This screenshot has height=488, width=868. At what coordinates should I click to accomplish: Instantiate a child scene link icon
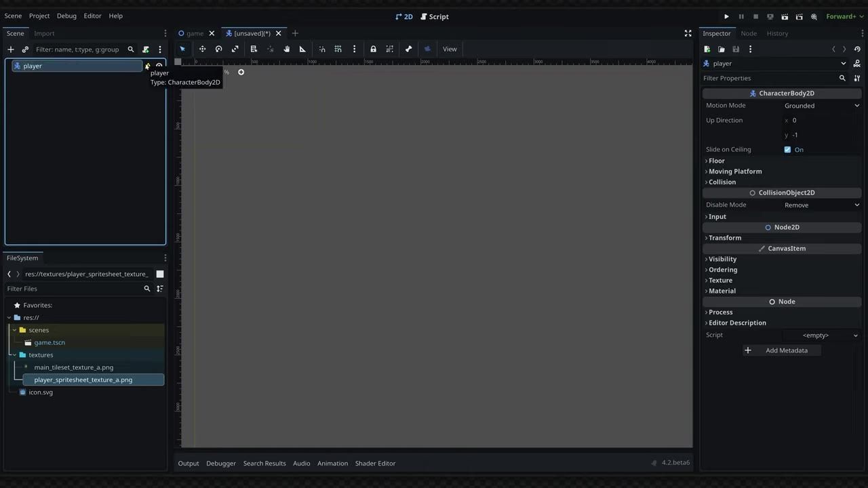coord(25,49)
